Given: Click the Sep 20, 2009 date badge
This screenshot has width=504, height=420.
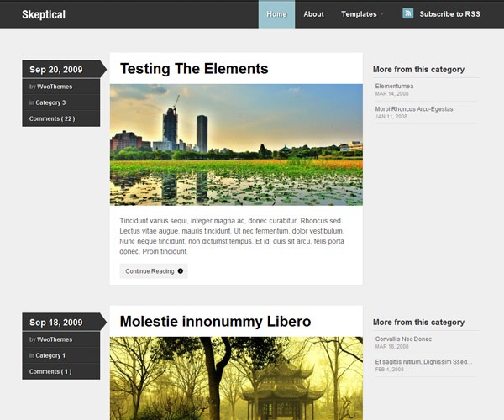Looking at the screenshot, I should click(x=65, y=69).
